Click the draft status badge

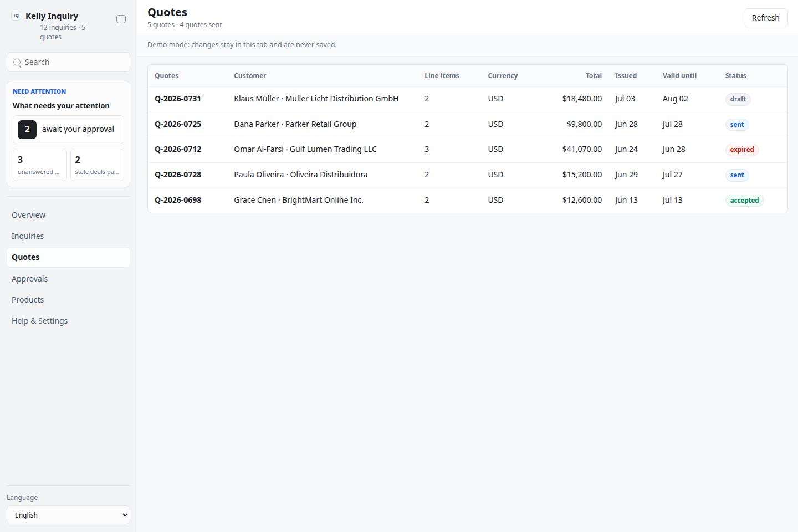point(738,99)
